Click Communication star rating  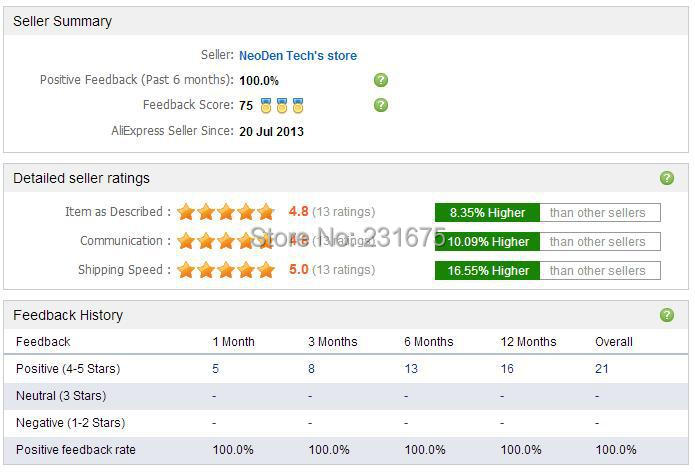226,241
